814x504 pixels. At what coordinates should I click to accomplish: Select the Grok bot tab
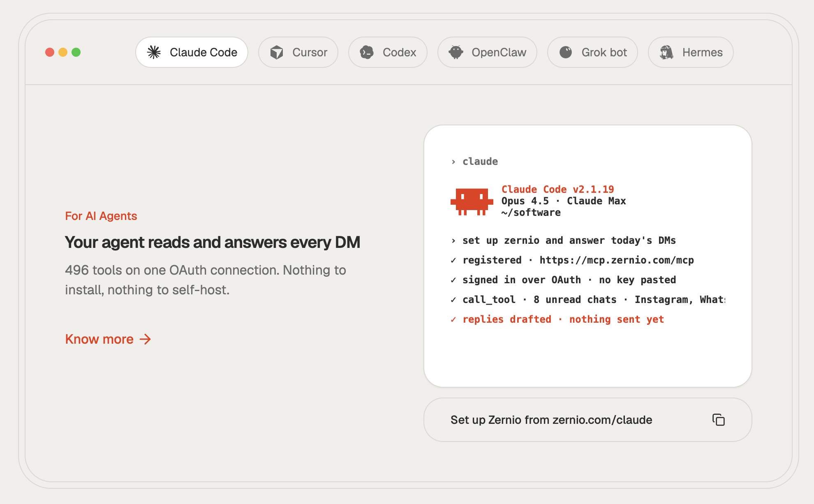[592, 52]
